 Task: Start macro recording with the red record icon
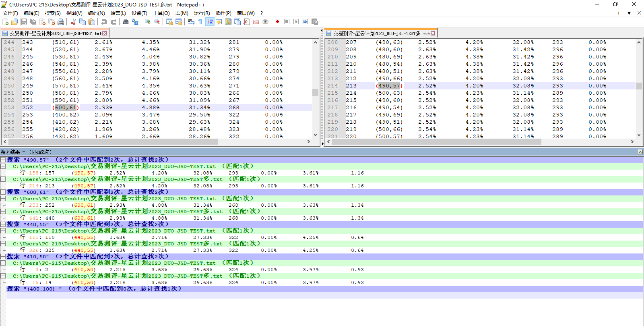coord(277,22)
